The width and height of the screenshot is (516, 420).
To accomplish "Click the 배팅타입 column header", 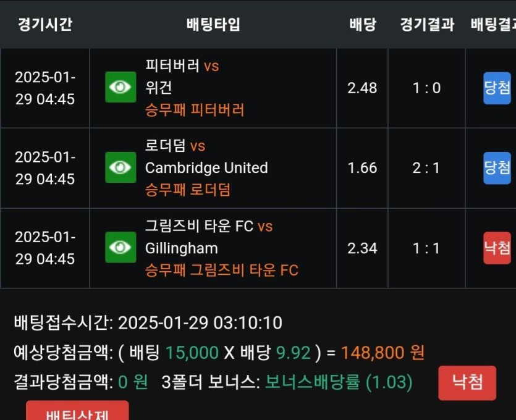I will point(213,24).
